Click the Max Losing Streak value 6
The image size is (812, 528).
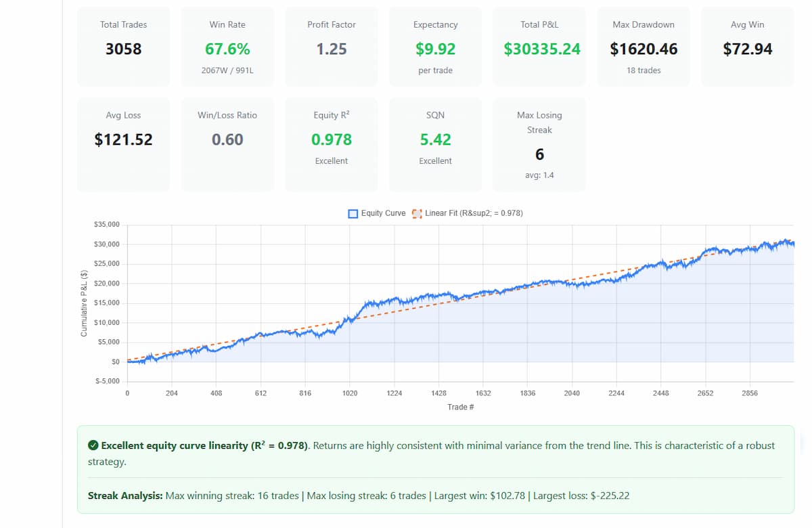tap(539, 154)
